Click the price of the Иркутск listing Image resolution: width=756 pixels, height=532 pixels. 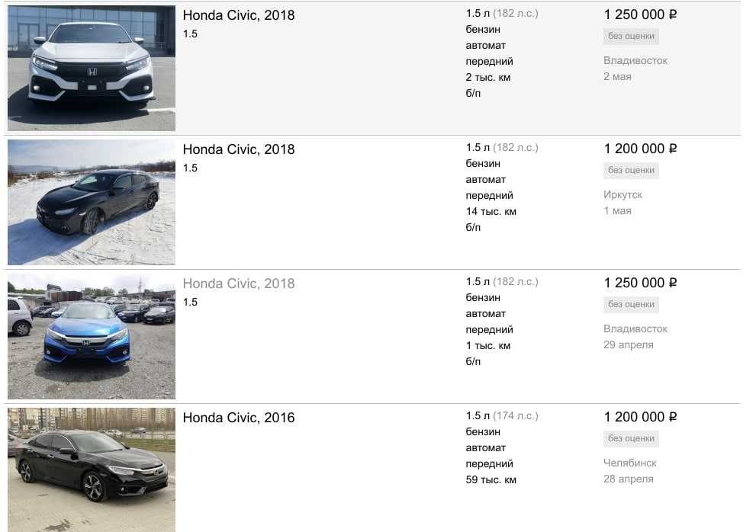point(640,149)
